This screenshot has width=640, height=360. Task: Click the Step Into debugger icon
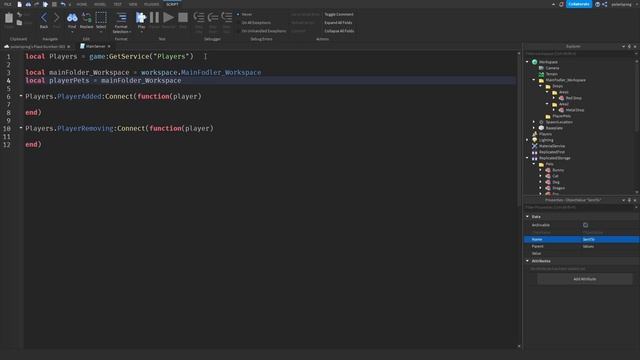199,18
